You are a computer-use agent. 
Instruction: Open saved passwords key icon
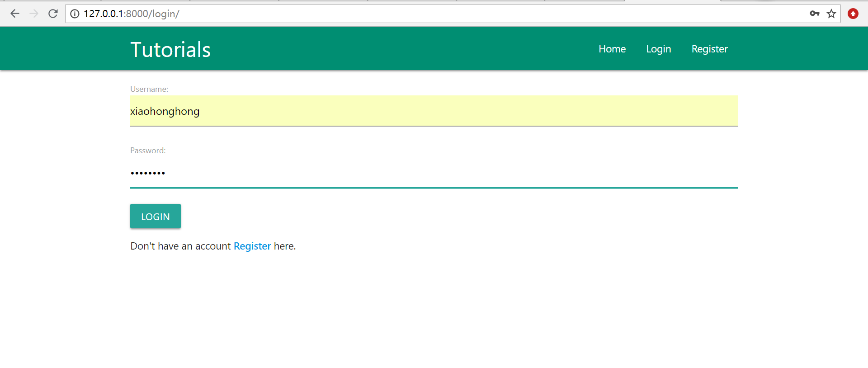click(815, 14)
